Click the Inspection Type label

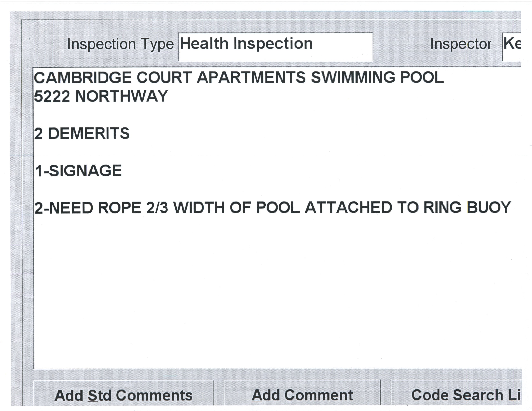click(120, 44)
